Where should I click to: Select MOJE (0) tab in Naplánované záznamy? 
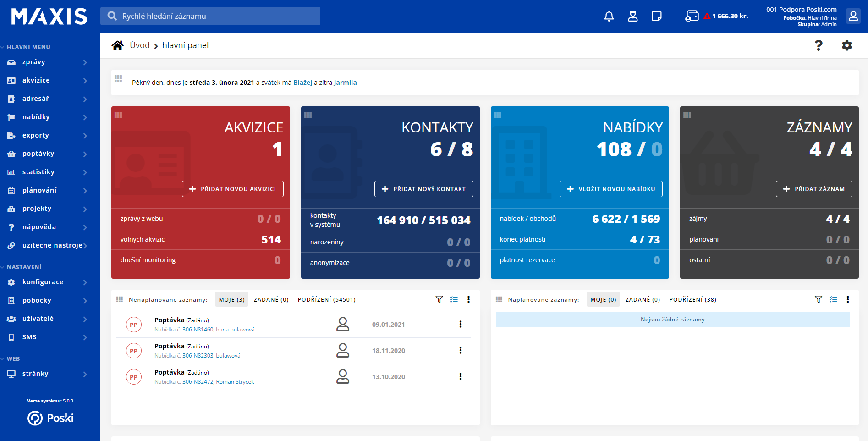tap(603, 299)
